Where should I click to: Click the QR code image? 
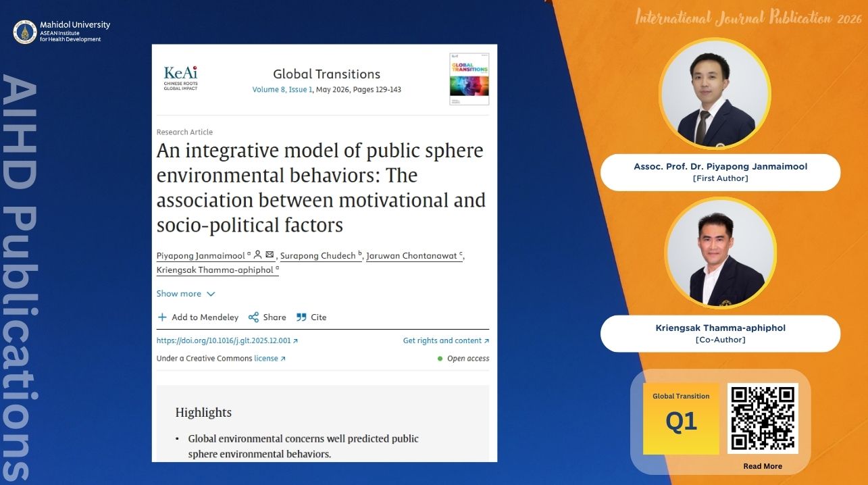(763, 418)
